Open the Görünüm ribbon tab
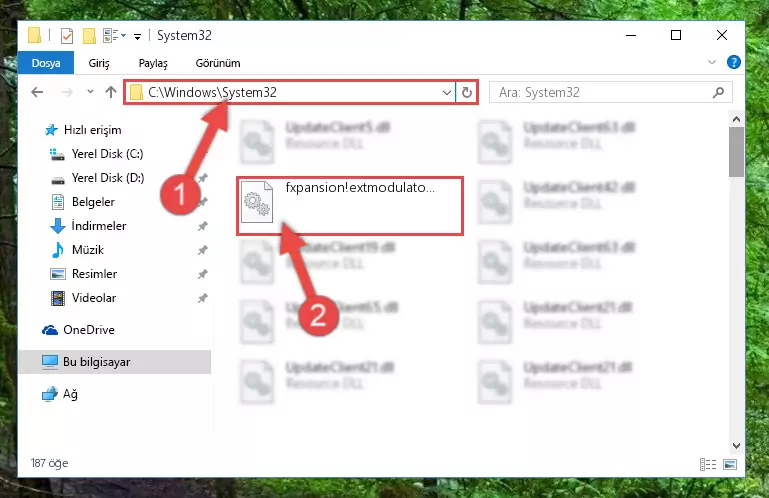 (218, 63)
